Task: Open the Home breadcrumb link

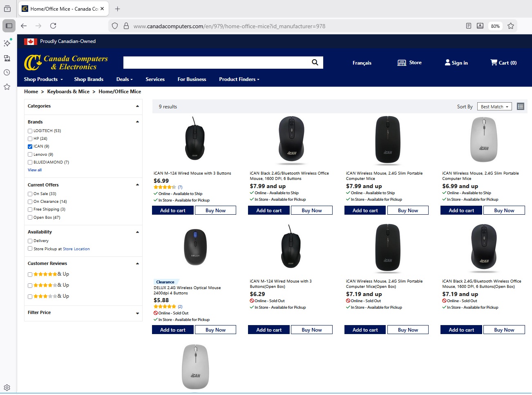Action: (x=31, y=92)
